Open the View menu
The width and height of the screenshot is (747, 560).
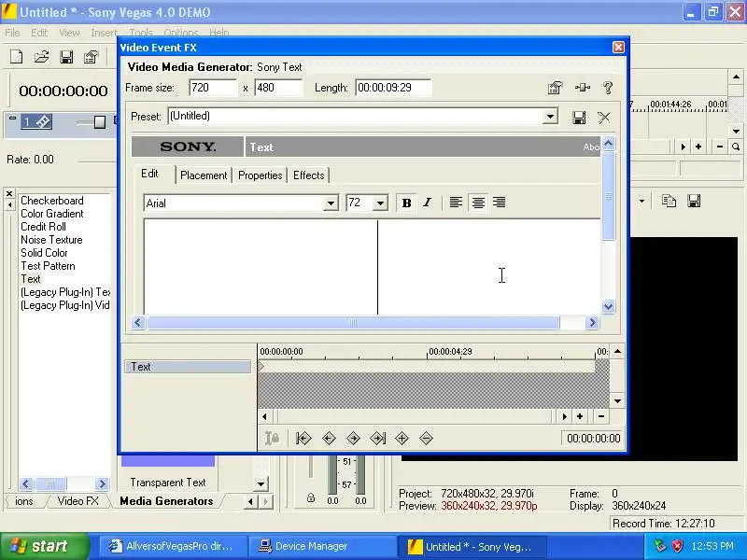tap(69, 33)
